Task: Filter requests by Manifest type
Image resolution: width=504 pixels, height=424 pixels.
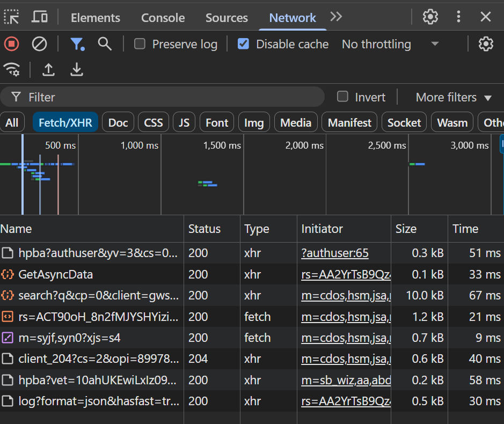Action: [x=349, y=122]
